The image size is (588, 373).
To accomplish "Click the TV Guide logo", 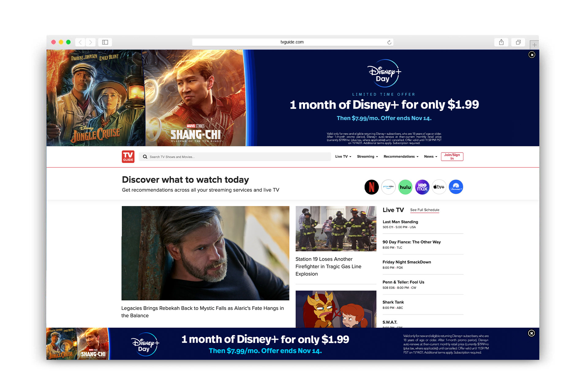I will (128, 156).
